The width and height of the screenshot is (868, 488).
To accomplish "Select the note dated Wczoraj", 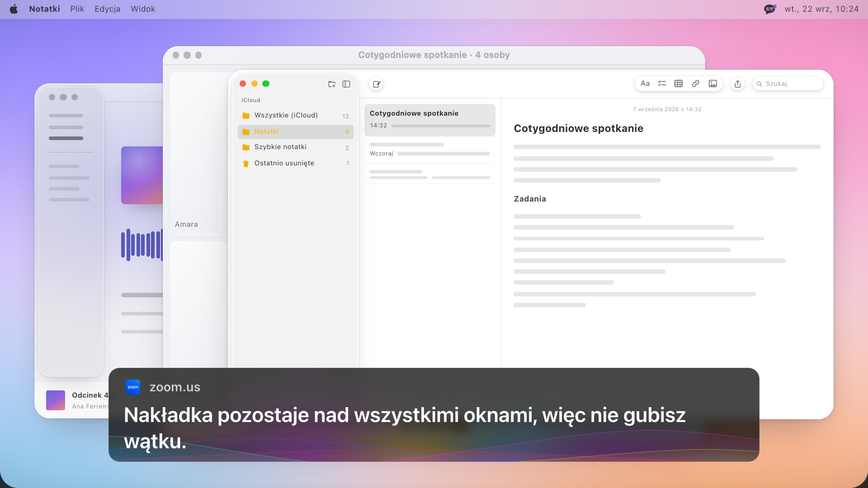I will tap(430, 150).
